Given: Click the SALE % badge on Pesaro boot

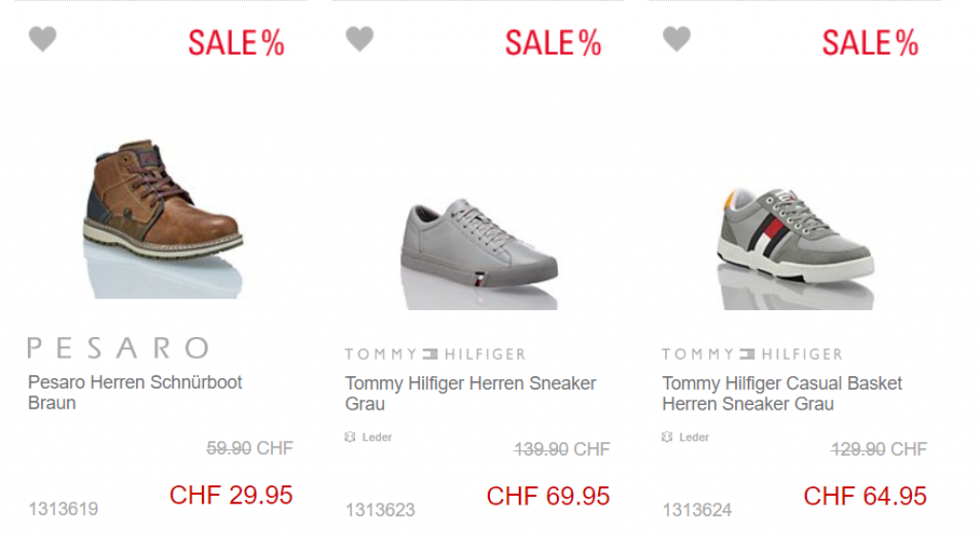Looking at the screenshot, I should [236, 43].
